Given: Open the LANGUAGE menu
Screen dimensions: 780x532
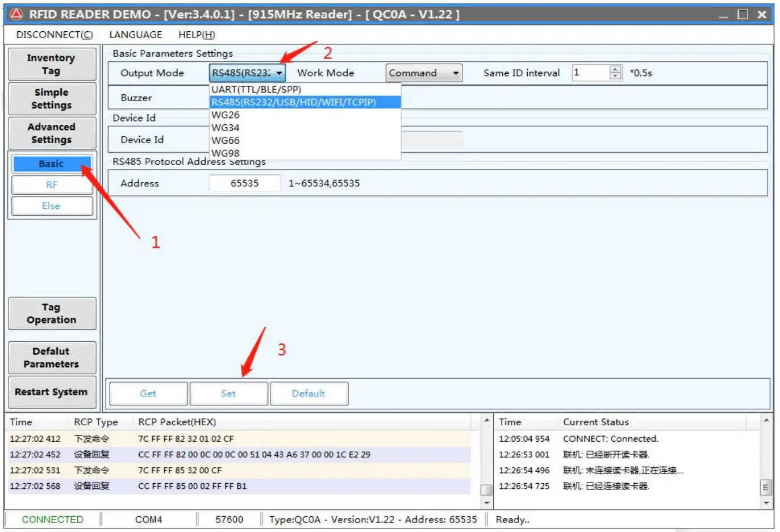Looking at the screenshot, I should [136, 35].
